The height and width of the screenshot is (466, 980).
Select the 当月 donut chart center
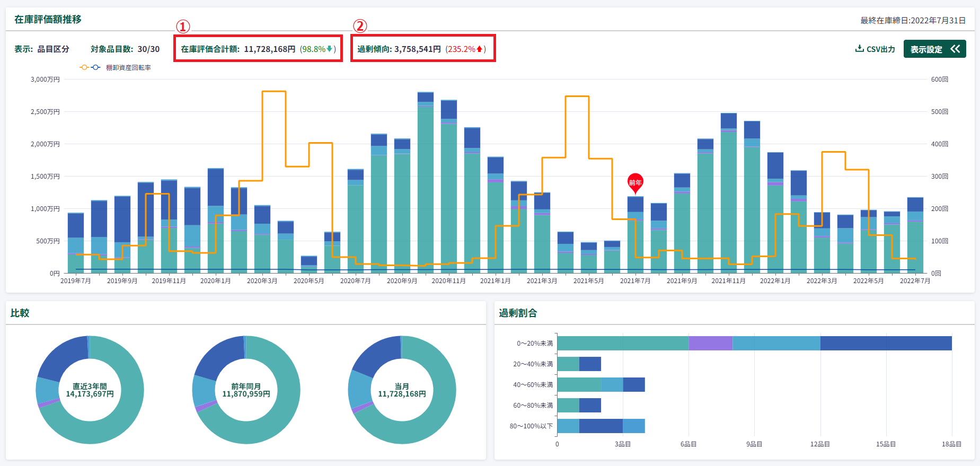coord(402,390)
